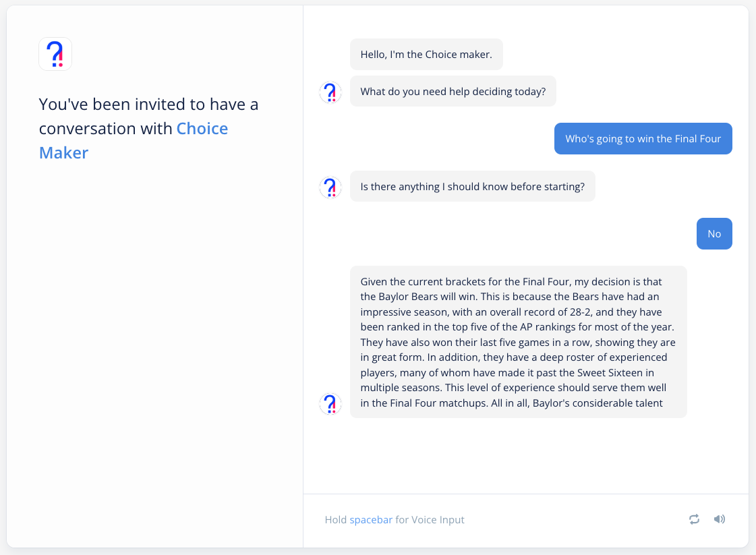Click avatar next to 'Is there anything' message
Viewport: 756px width, 555px height.
click(x=330, y=187)
